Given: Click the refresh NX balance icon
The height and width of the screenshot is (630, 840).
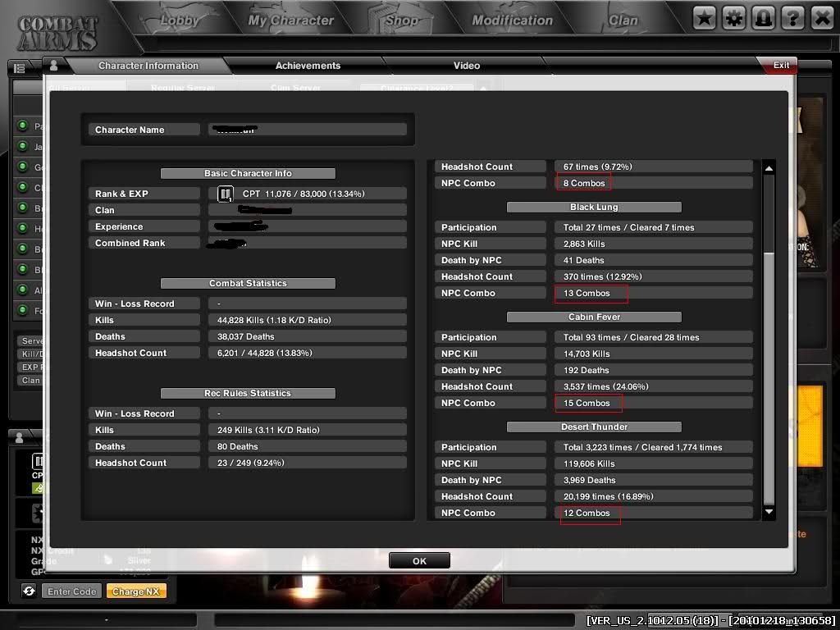Looking at the screenshot, I should coord(29,591).
